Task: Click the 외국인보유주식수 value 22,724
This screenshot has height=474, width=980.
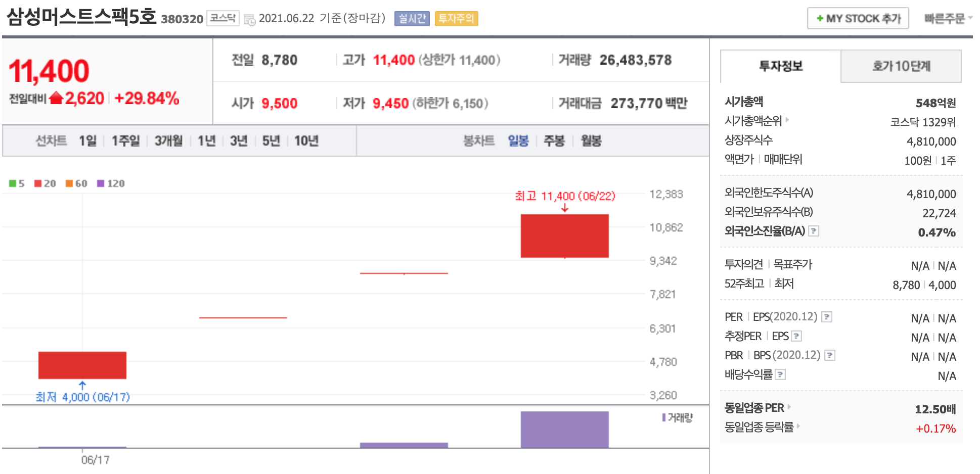Action: (939, 213)
